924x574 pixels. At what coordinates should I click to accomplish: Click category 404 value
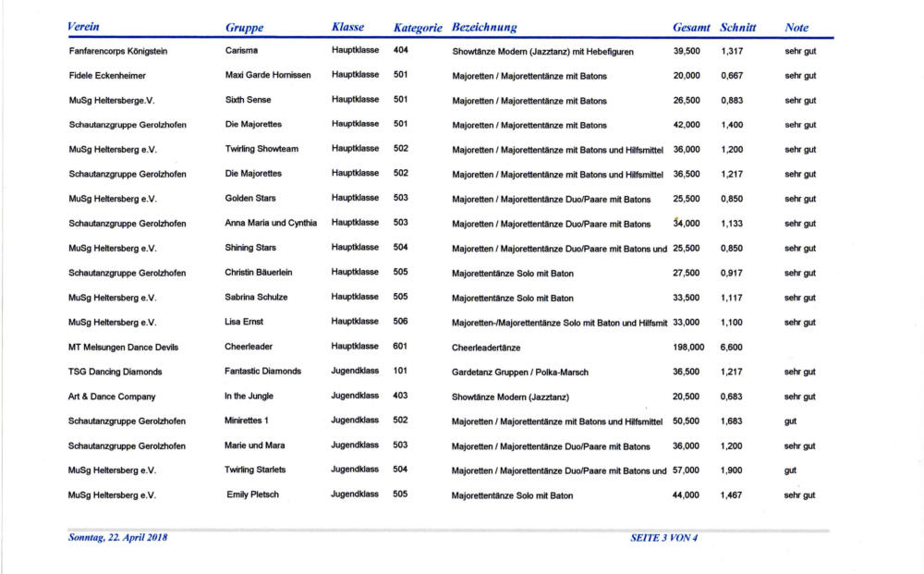click(401, 50)
